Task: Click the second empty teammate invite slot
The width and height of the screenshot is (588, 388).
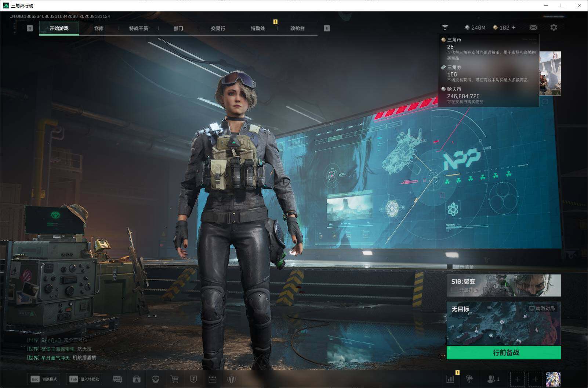Action: point(535,379)
